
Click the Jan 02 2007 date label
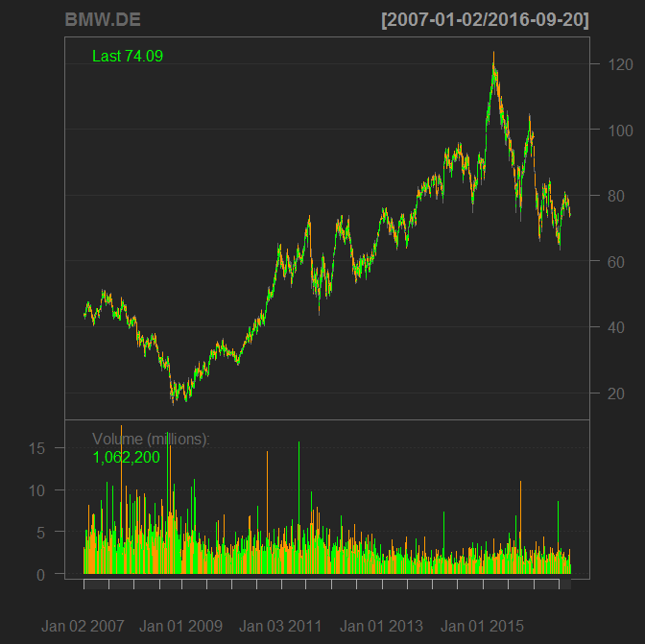coord(84,626)
